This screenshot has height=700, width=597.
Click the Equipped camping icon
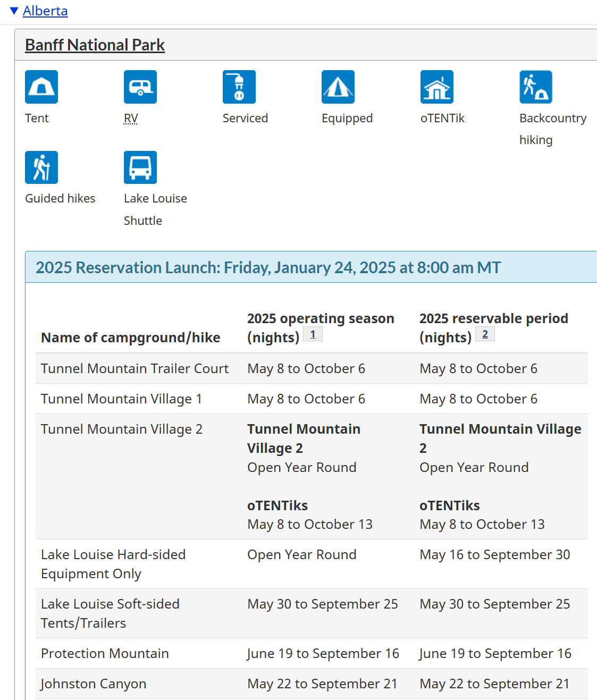click(x=338, y=87)
